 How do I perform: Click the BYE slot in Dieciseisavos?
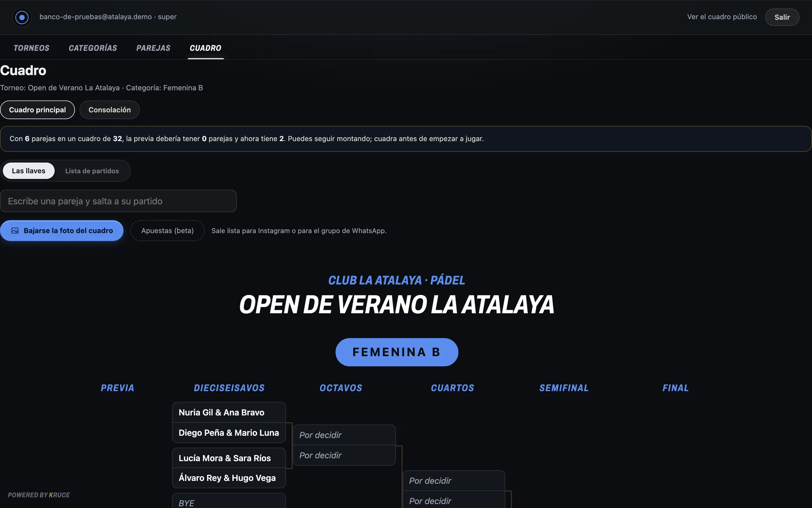coord(229,502)
